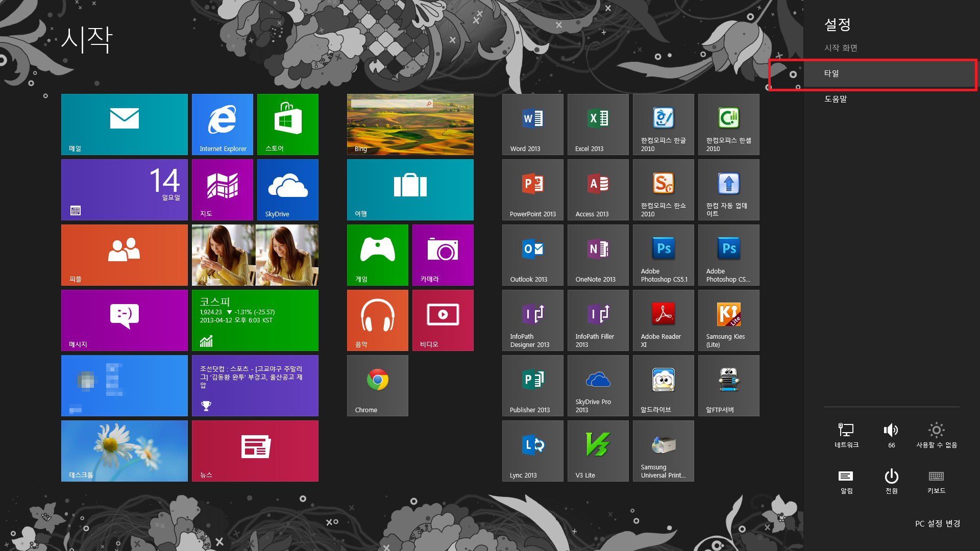Open the photos tile with the woman

[x=255, y=255]
